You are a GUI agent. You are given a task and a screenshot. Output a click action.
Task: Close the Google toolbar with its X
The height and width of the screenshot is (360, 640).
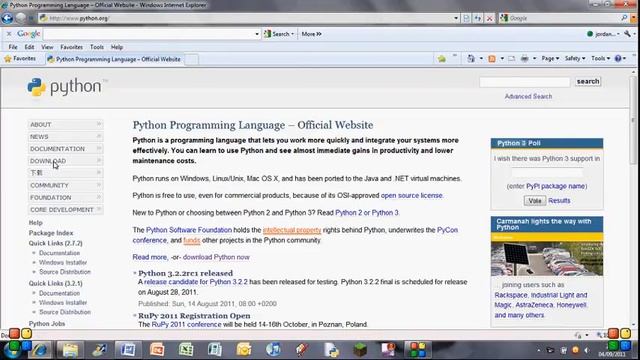click(9, 34)
